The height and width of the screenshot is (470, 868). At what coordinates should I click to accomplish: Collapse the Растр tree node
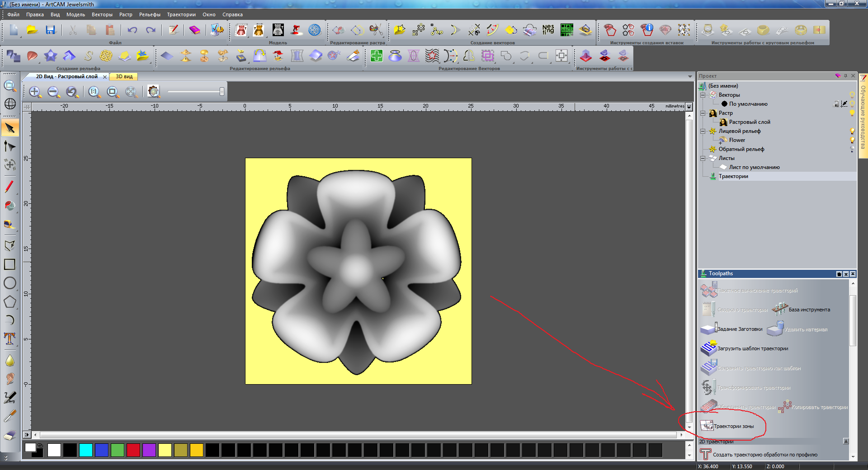click(703, 113)
